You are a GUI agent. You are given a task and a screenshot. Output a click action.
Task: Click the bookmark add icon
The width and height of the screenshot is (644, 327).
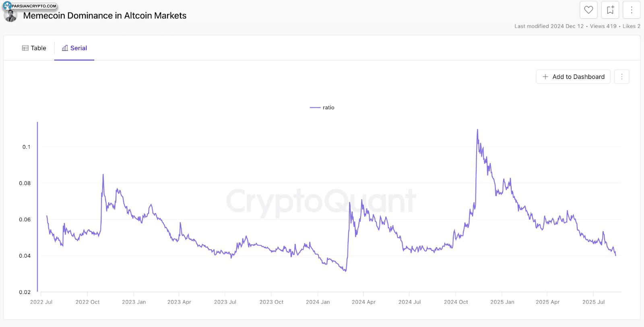[610, 10]
